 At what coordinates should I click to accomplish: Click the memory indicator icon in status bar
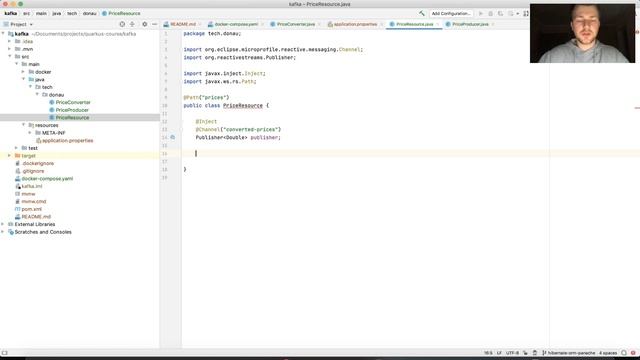coord(535,353)
